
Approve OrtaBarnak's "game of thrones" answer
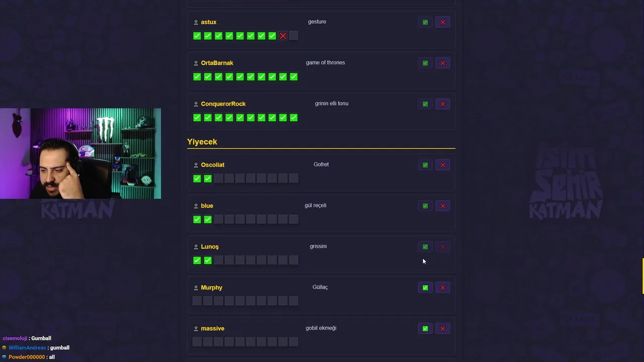point(425,63)
